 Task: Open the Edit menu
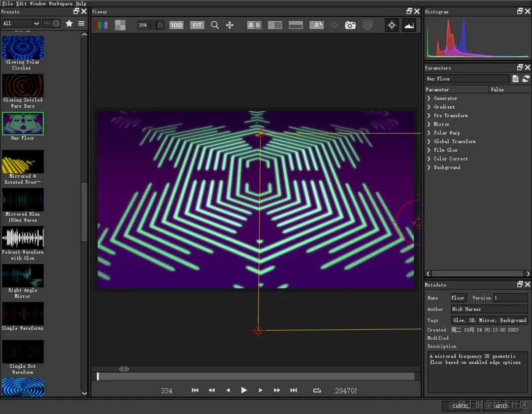coord(21,3)
